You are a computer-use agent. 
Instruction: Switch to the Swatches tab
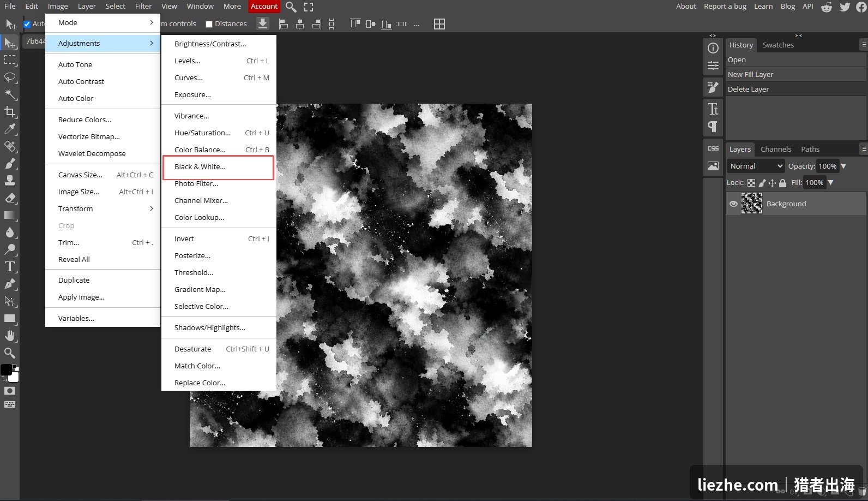pos(778,45)
